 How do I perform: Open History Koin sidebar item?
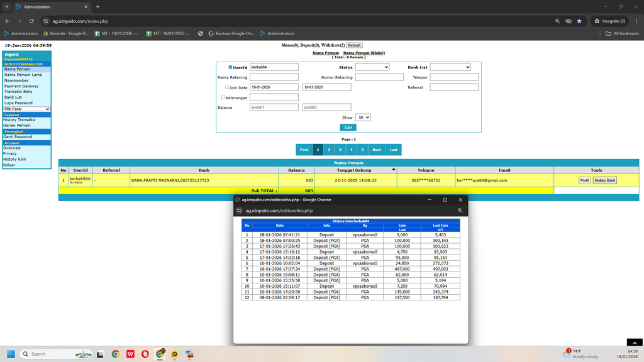(15, 159)
